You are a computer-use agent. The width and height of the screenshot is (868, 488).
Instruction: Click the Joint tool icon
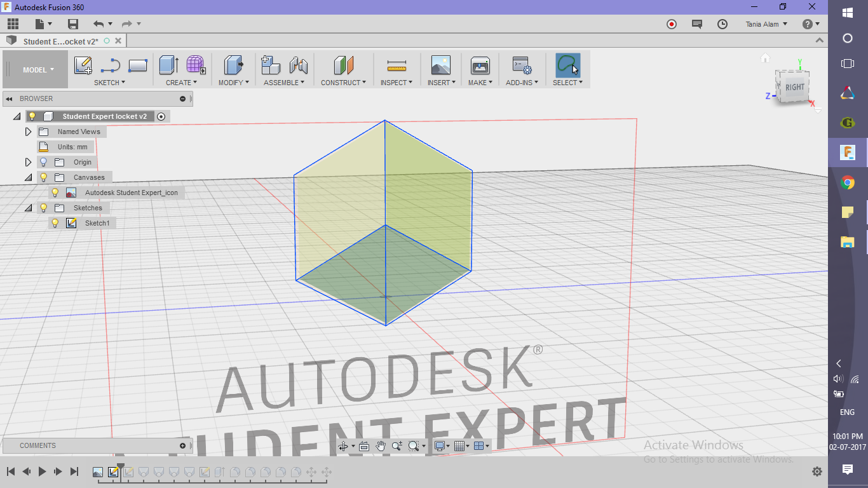298,65
